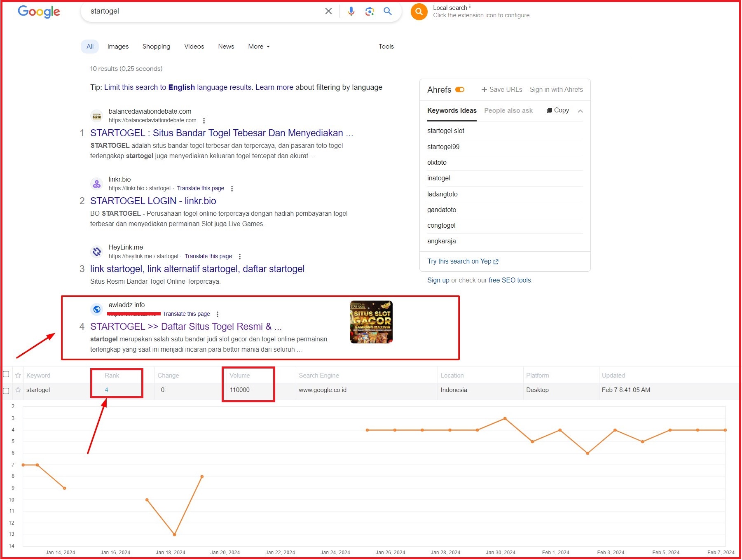Switch to Images tab
This screenshot has height=560, width=742.
[118, 47]
